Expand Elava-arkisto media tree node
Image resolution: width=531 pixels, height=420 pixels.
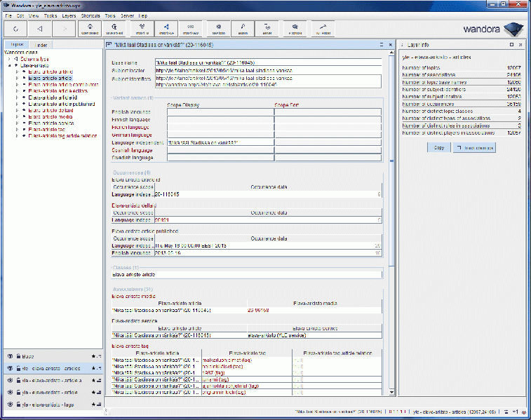(x=17, y=116)
